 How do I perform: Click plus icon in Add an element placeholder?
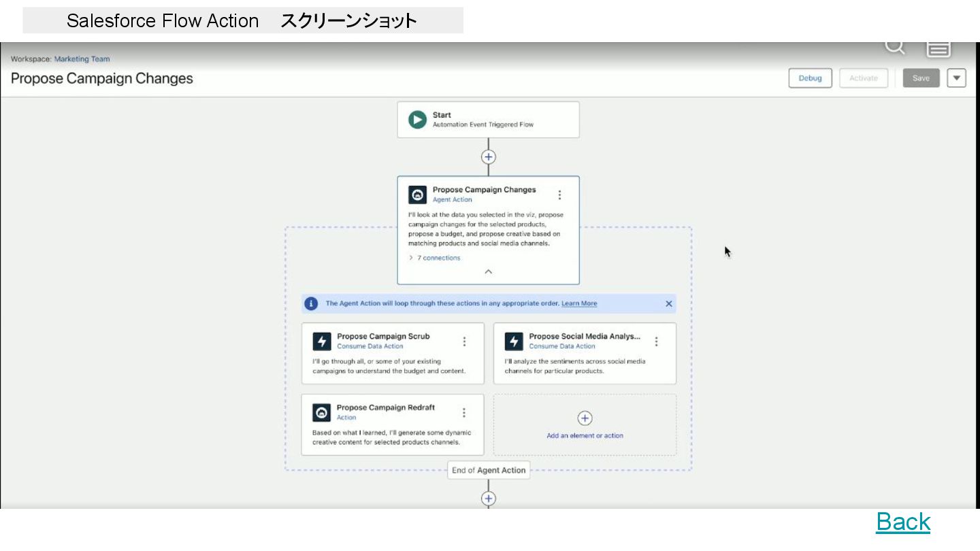[x=585, y=418]
